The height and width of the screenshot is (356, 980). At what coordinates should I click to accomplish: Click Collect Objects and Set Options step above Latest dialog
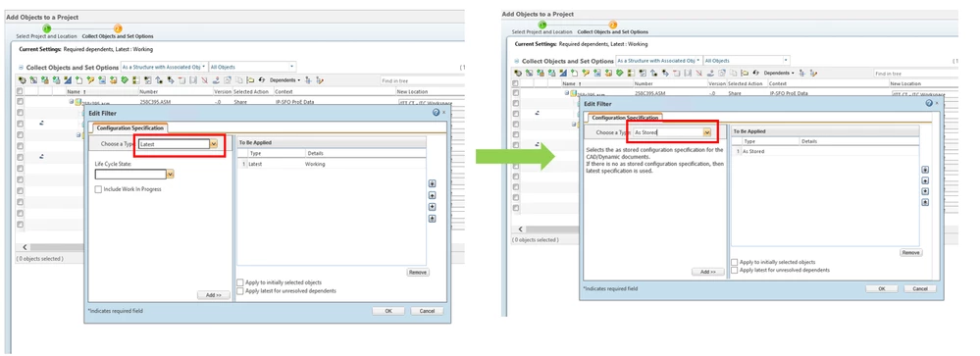pos(118,36)
